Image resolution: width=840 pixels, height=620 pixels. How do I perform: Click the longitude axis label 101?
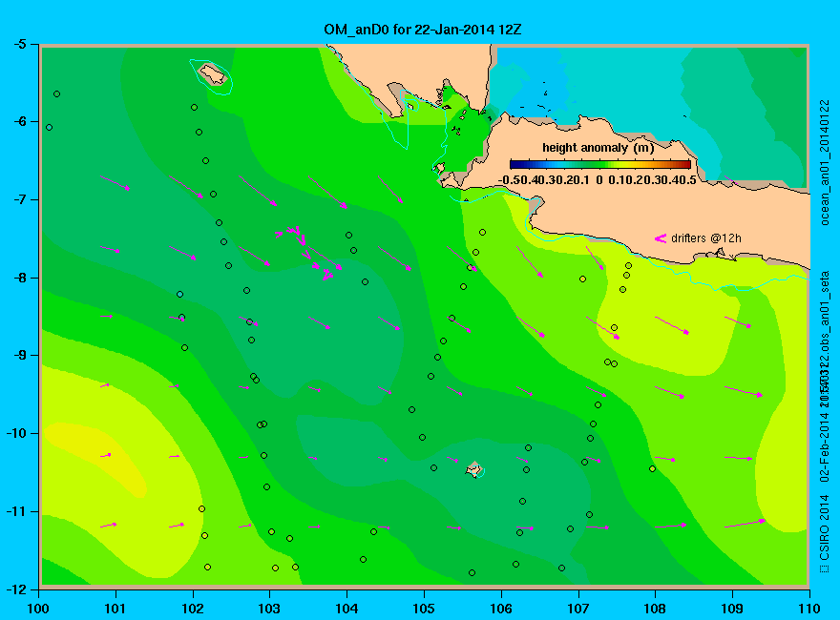[115, 609]
